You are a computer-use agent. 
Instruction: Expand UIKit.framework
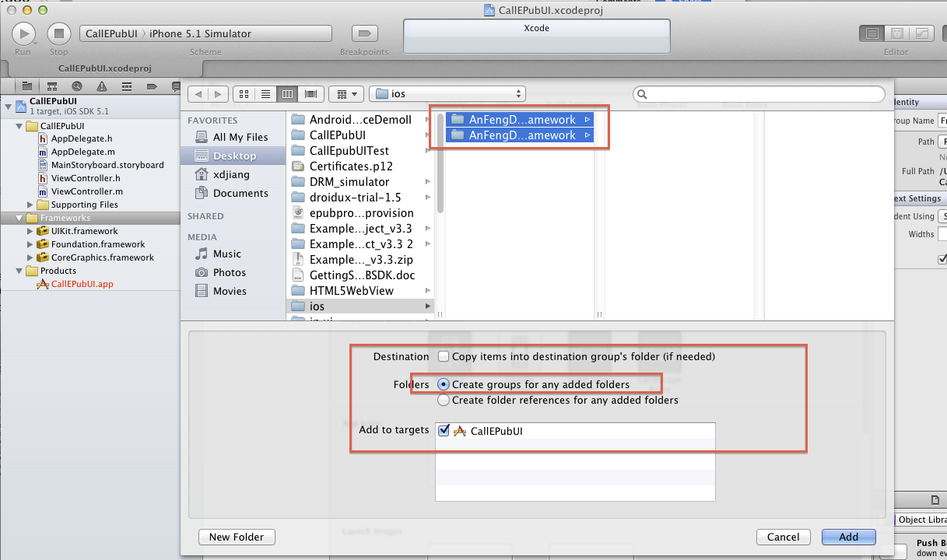(30, 231)
